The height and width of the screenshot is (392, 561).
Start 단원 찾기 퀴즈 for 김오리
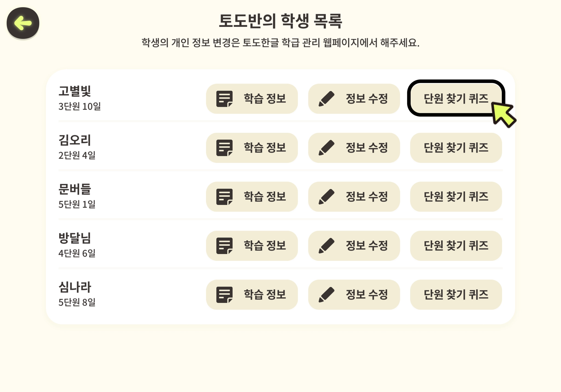click(456, 148)
